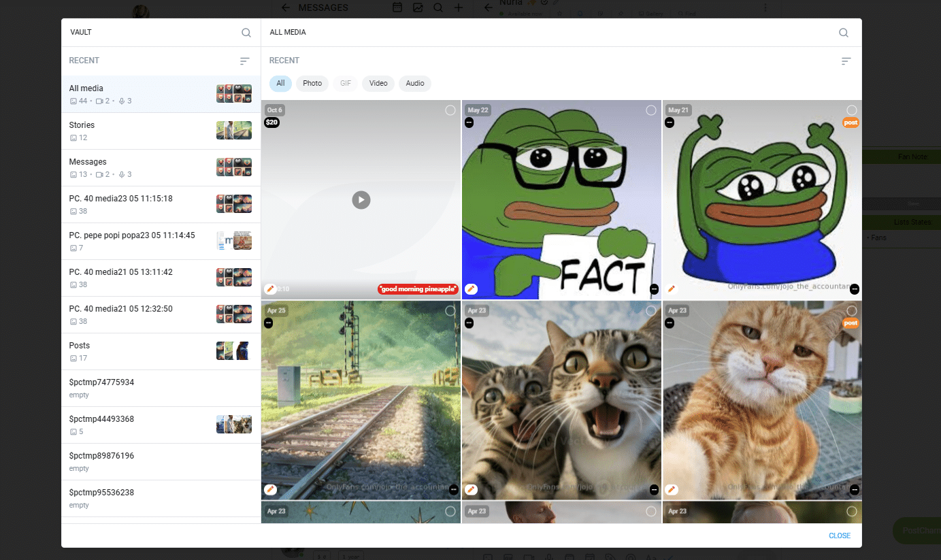The image size is (941, 560).
Task: Open the sort menu beside the vault list's Recent label
Action: (x=245, y=61)
